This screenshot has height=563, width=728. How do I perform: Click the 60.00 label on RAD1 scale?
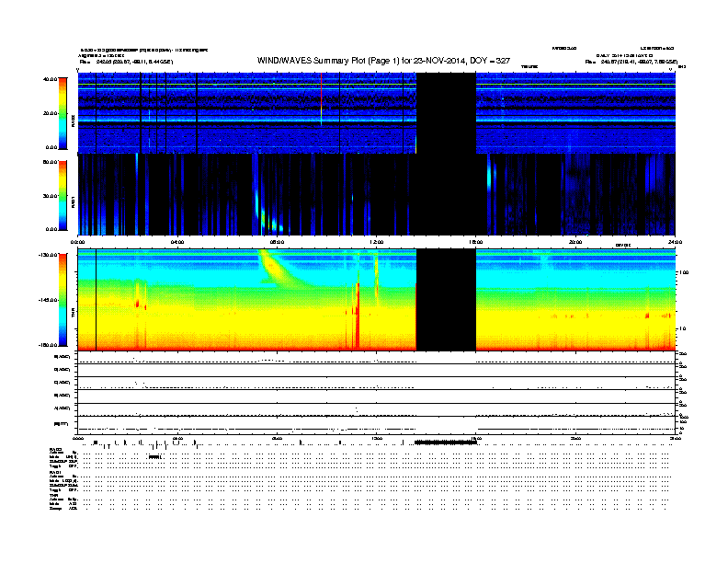[50, 162]
